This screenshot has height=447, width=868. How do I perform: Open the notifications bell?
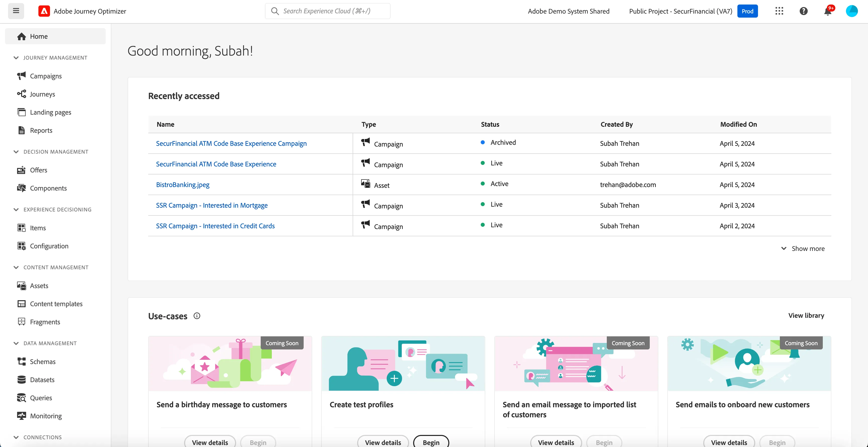click(828, 11)
